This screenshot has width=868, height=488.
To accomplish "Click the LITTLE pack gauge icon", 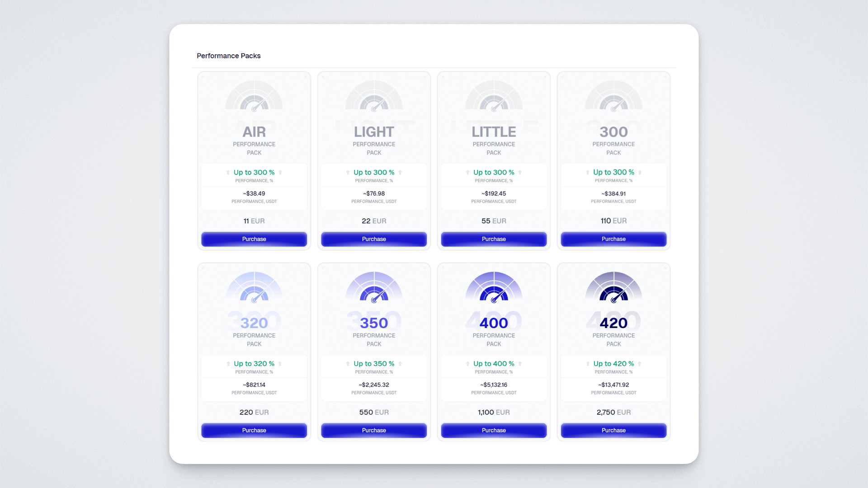I will pos(494,96).
